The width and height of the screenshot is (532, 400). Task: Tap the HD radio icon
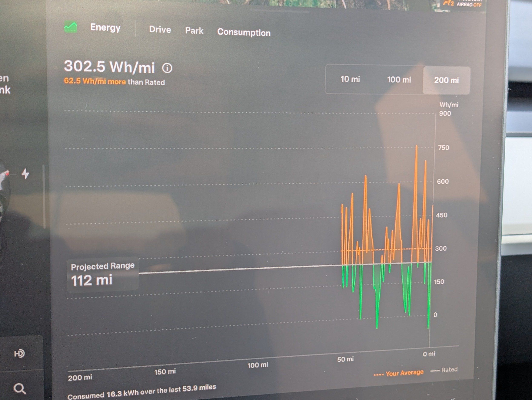coord(19,353)
